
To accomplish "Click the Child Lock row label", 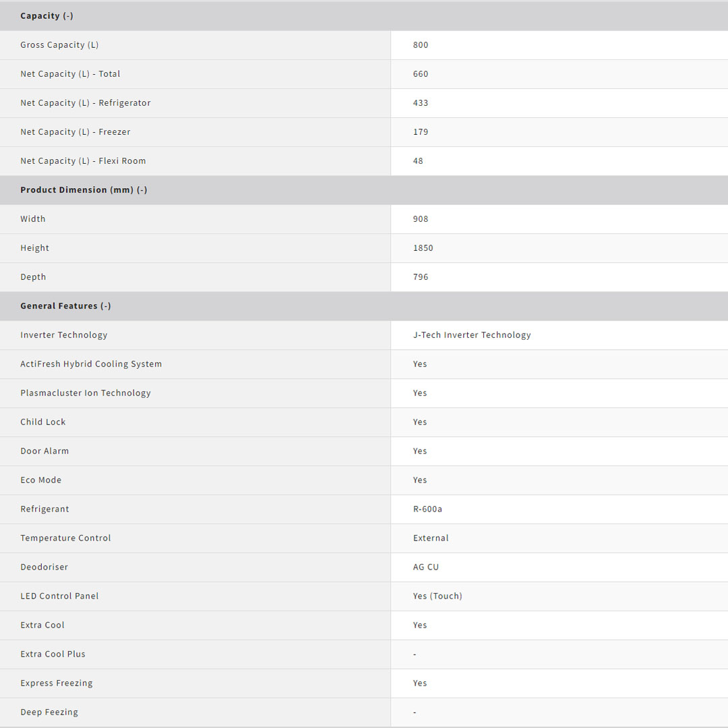I will (43, 422).
